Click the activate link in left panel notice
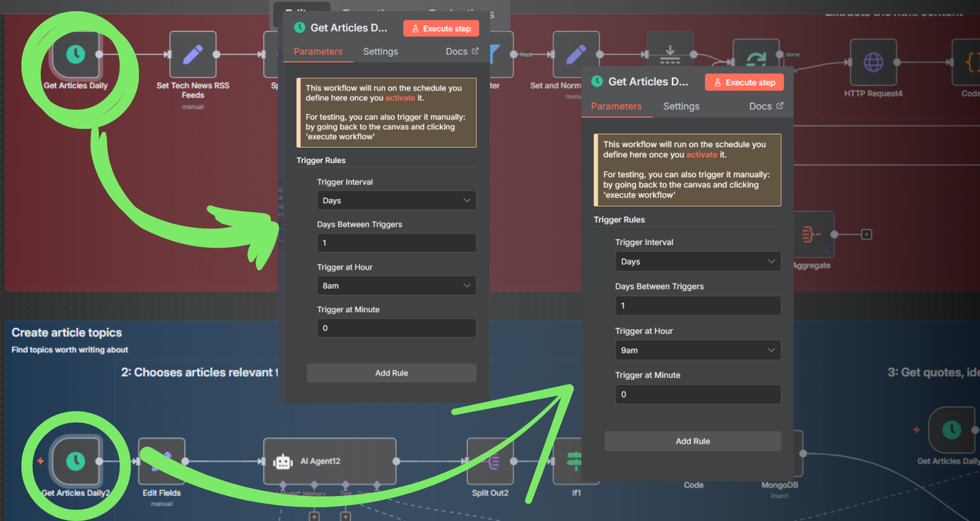Viewport: 980px width, 521px height. tap(400, 98)
